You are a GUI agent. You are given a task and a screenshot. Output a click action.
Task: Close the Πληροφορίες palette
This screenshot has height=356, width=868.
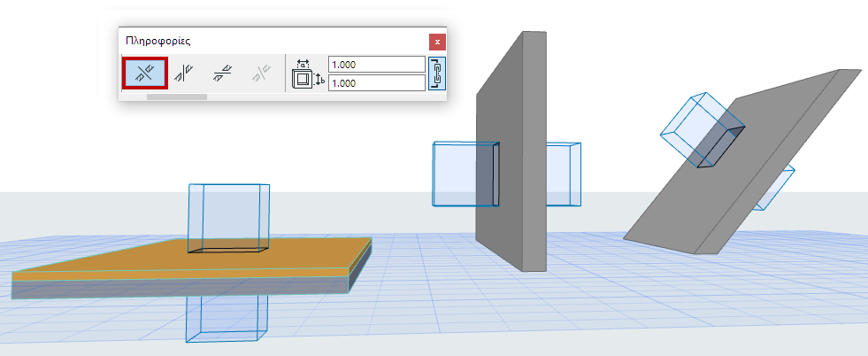click(437, 43)
